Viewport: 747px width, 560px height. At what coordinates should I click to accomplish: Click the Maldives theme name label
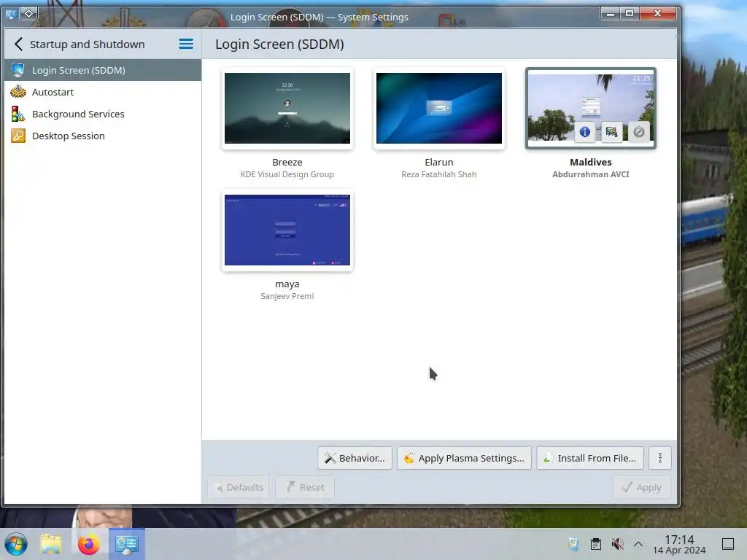[x=591, y=162]
